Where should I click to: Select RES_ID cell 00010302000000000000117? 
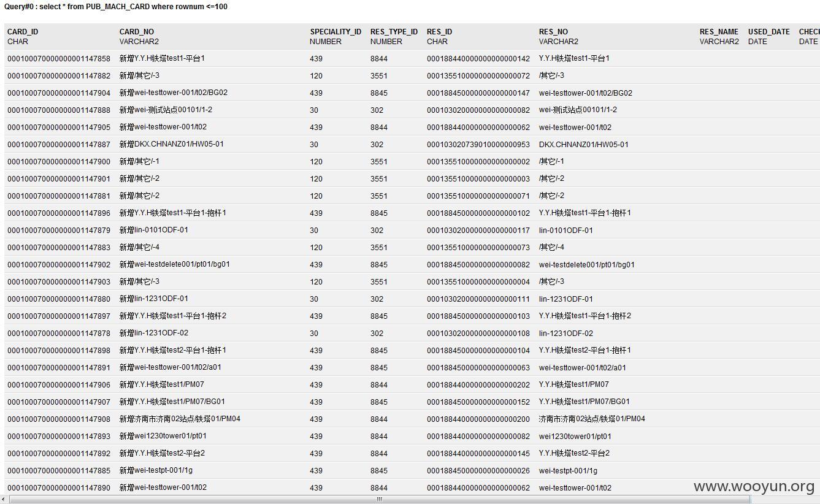[478, 231]
